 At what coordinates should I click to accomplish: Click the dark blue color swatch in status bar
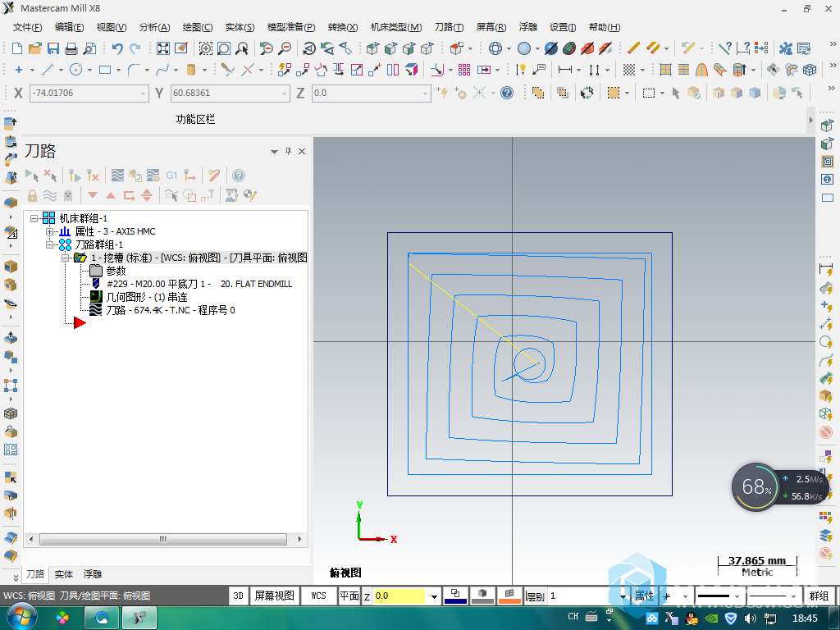pos(454,596)
